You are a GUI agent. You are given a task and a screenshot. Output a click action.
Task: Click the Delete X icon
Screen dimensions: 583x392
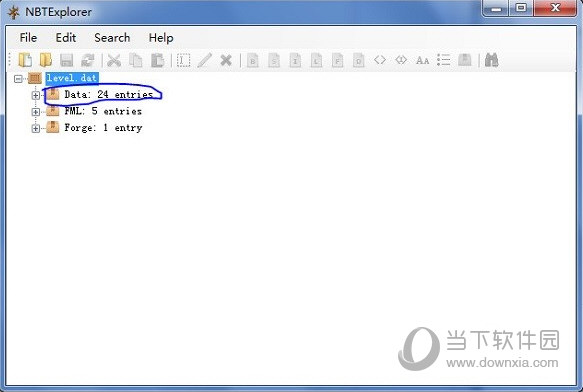pos(226,60)
